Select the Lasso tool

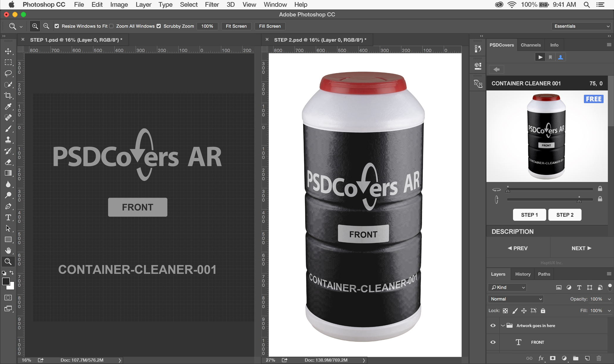click(8, 73)
